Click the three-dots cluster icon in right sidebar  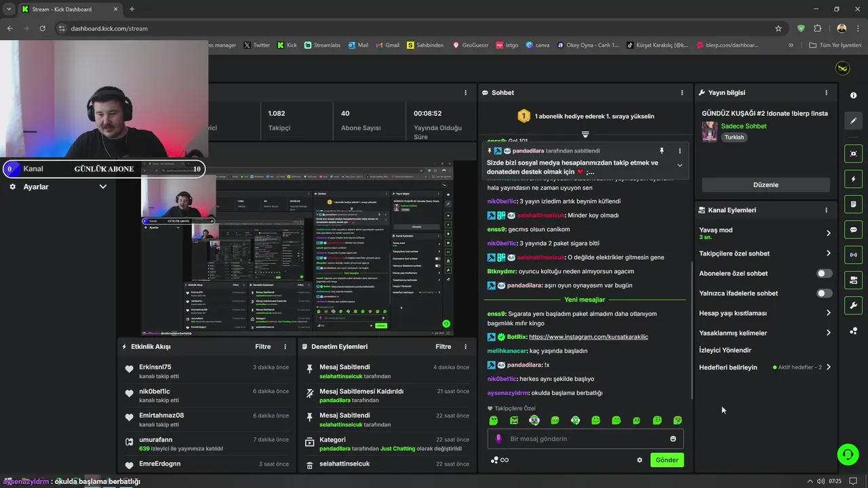[853, 331]
